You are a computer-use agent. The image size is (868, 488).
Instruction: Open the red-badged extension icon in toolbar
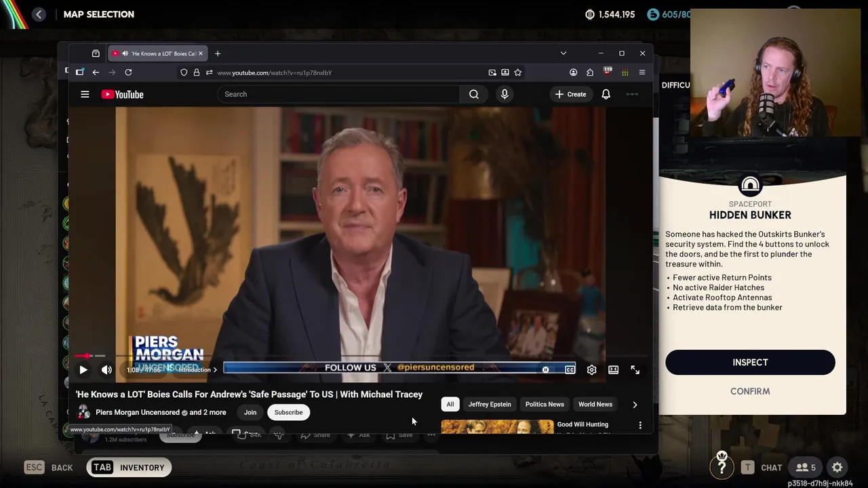click(x=608, y=73)
